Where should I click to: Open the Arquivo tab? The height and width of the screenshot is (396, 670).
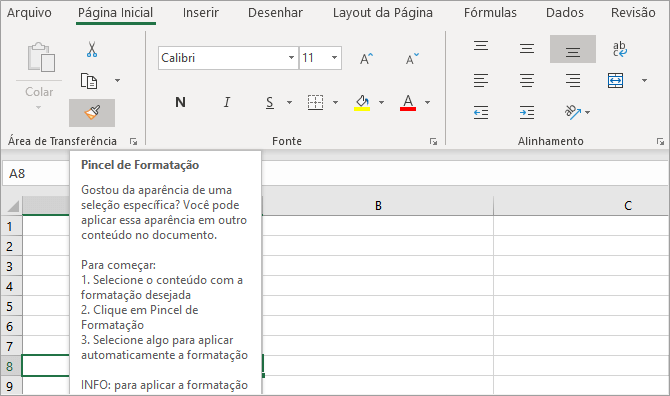tap(29, 13)
